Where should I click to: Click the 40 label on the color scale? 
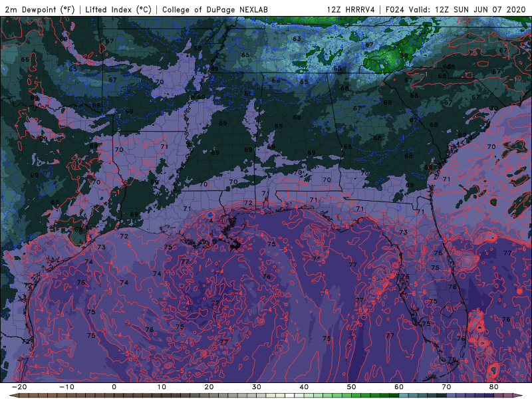(304, 387)
